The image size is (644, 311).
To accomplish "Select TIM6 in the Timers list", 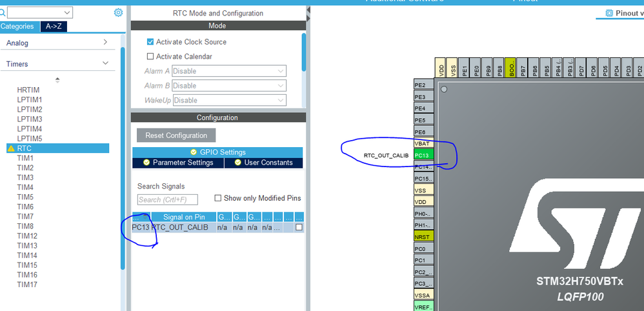I will (25, 206).
